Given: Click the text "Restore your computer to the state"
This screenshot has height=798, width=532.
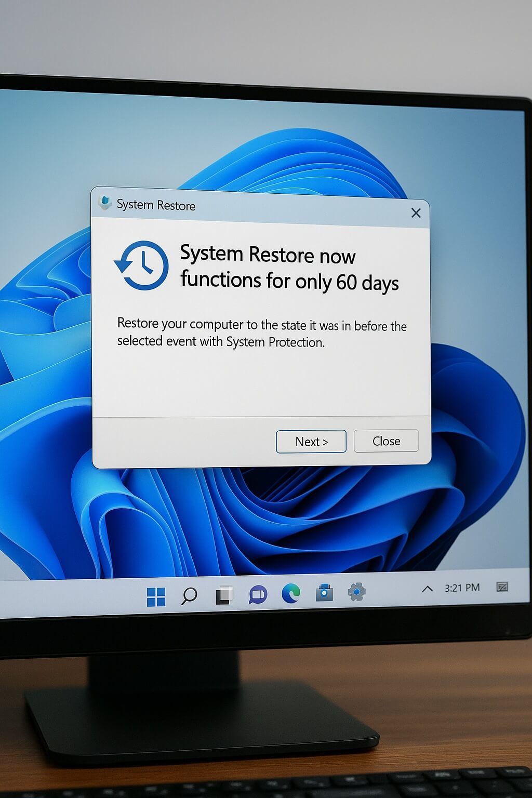Looking at the screenshot, I should point(211,324).
